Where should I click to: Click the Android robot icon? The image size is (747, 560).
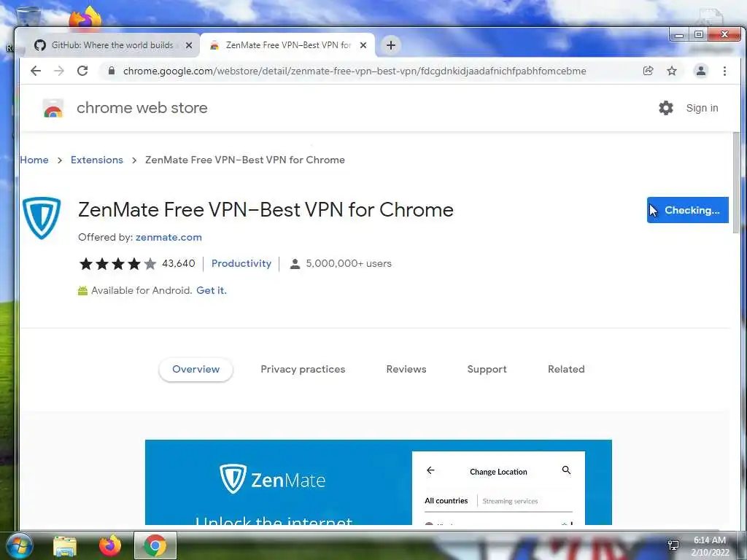click(82, 290)
